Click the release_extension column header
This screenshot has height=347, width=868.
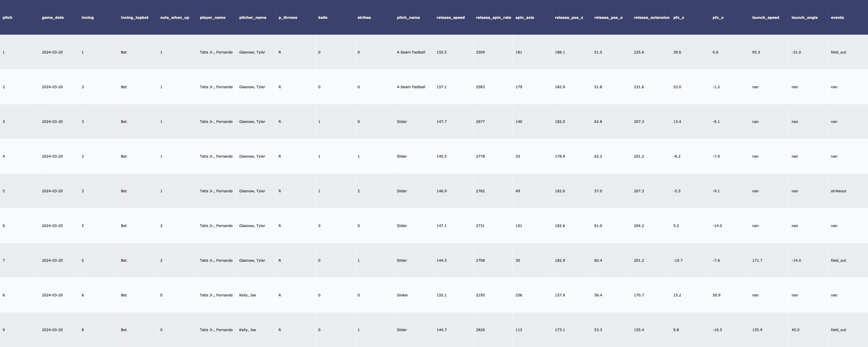pyautogui.click(x=651, y=18)
